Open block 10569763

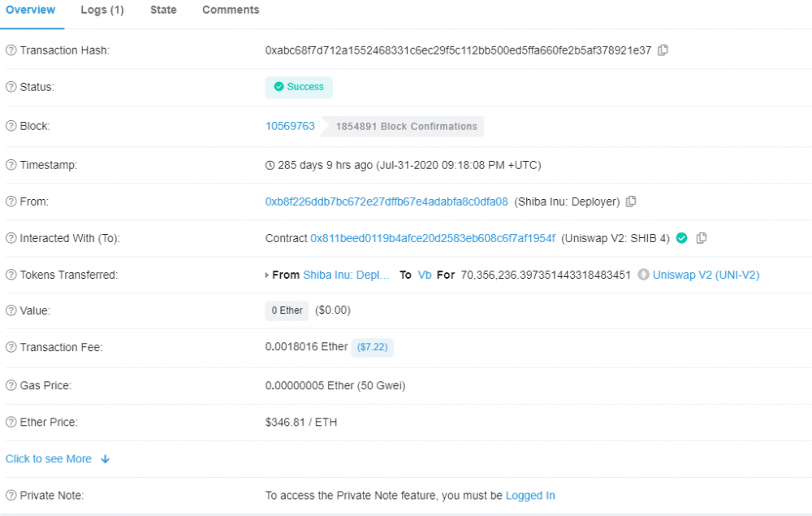pos(290,125)
